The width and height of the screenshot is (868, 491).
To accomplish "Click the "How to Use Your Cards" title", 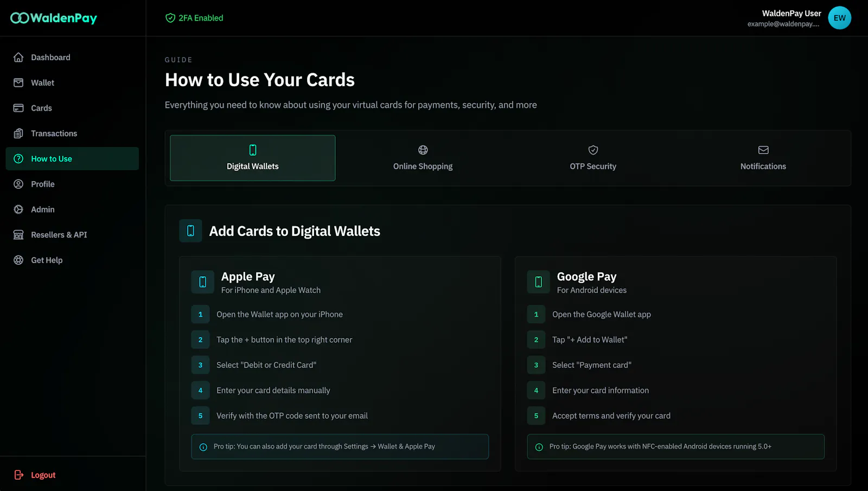I will coord(259,80).
